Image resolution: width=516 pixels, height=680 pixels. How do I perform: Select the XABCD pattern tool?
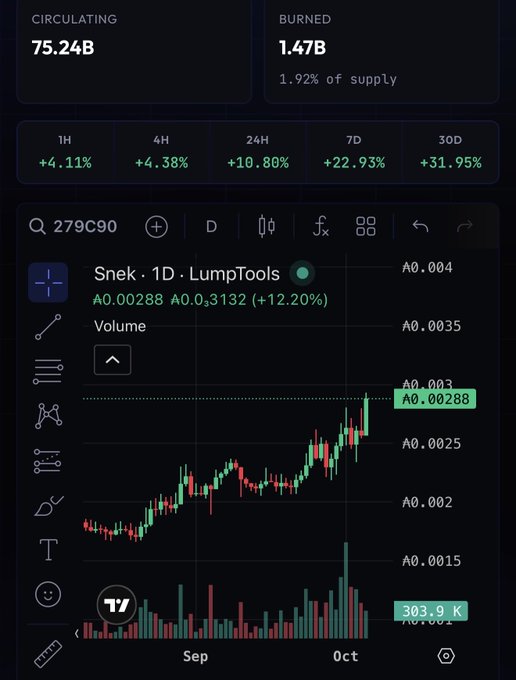click(x=48, y=416)
